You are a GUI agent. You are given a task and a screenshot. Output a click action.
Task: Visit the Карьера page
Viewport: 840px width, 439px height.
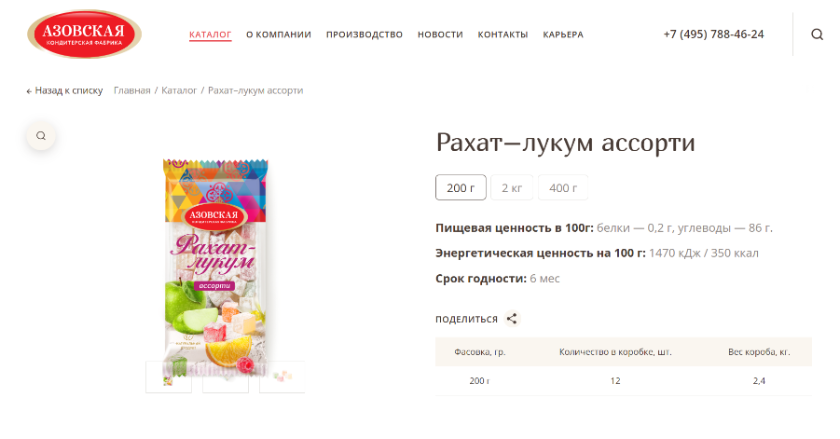pos(563,34)
